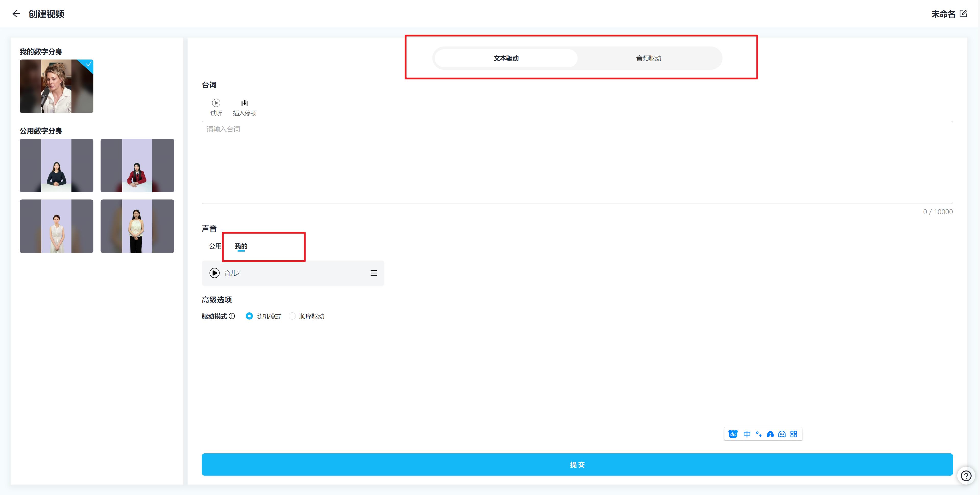
Task: Click the Baidu input method logo
Action: pyautogui.click(x=733, y=434)
